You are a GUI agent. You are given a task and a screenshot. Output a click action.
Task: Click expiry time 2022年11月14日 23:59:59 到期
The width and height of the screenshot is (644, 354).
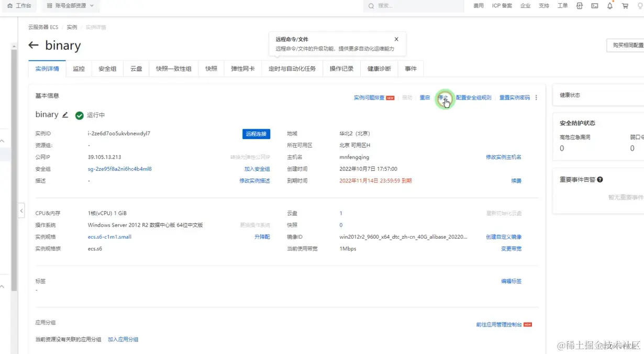[x=375, y=181]
